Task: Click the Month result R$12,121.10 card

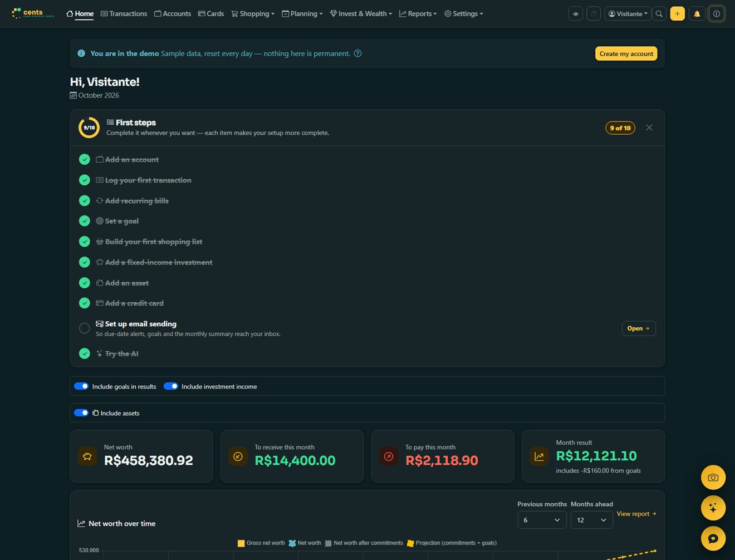Action: click(x=594, y=456)
